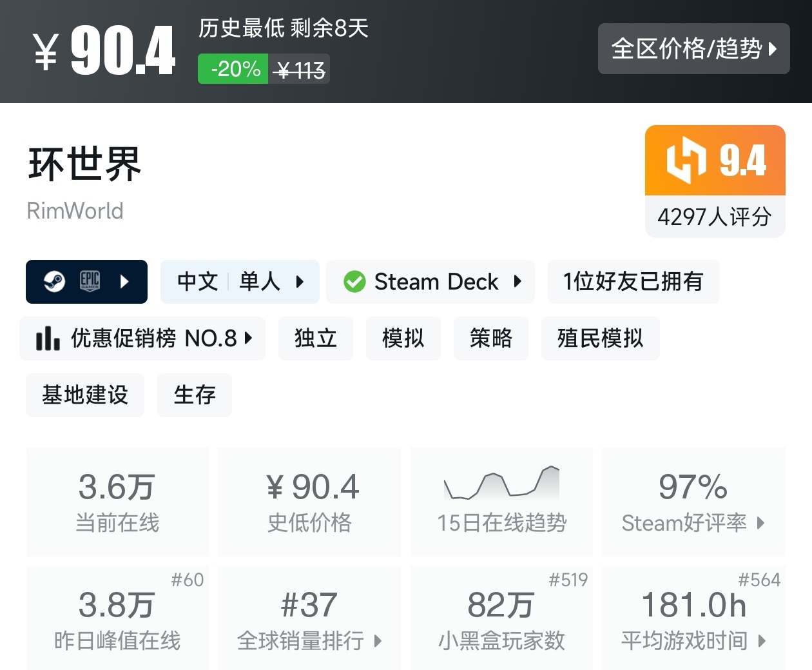Tap the 基地建设 tag
The width and height of the screenshot is (812, 670).
85,395
